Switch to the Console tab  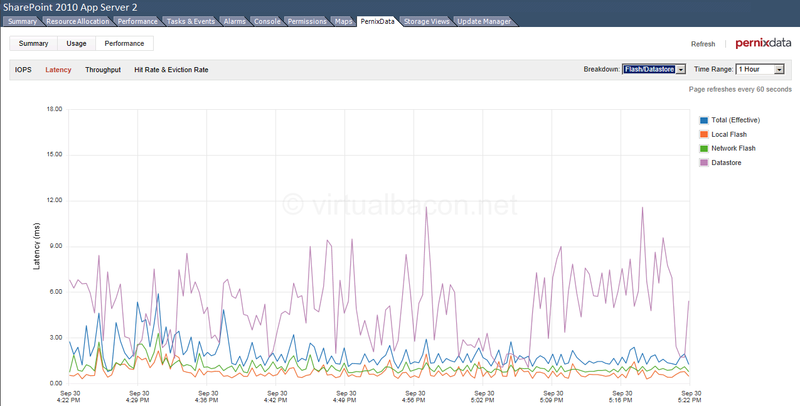(267, 21)
